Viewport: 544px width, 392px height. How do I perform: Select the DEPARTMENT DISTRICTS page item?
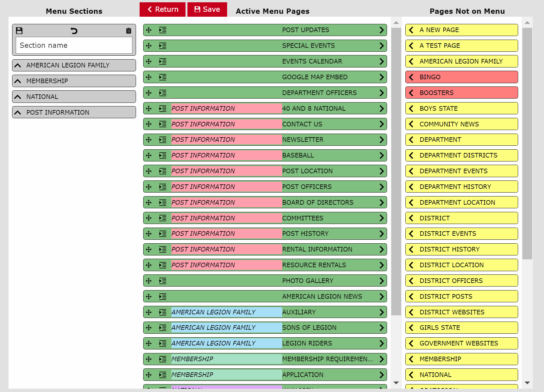[x=462, y=156]
